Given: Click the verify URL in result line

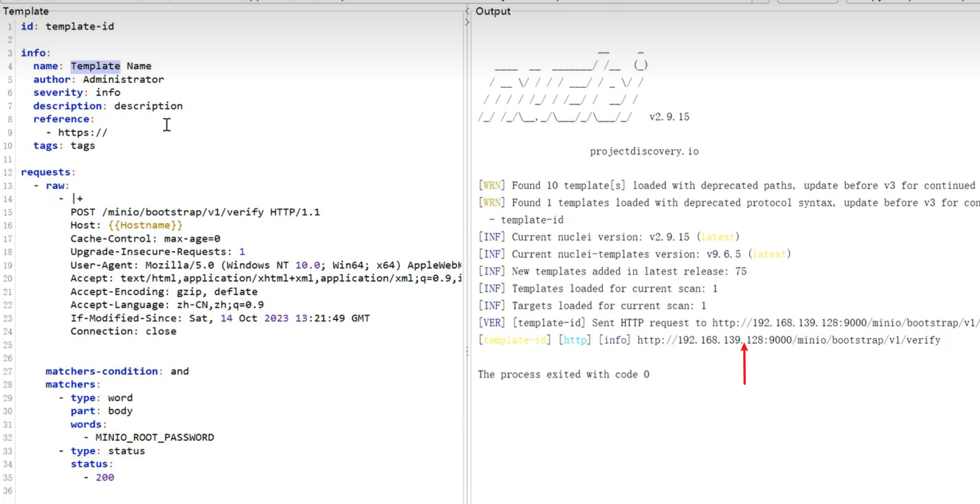Looking at the screenshot, I should point(788,340).
